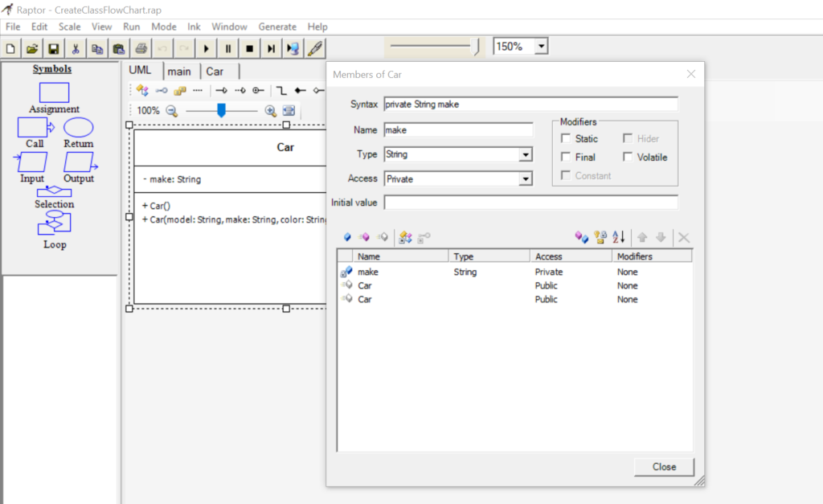Enable the Static modifier checkbox
This screenshot has width=823, height=504.
coord(567,138)
